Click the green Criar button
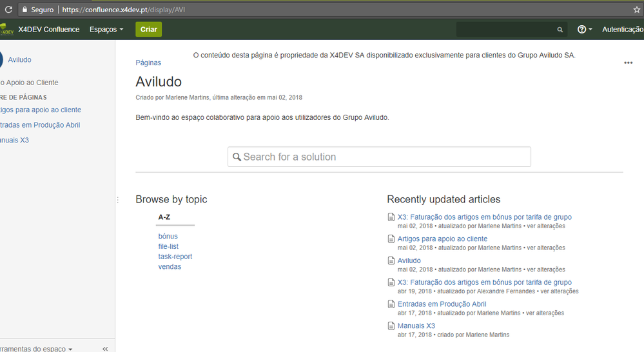The image size is (644, 352). point(149,29)
